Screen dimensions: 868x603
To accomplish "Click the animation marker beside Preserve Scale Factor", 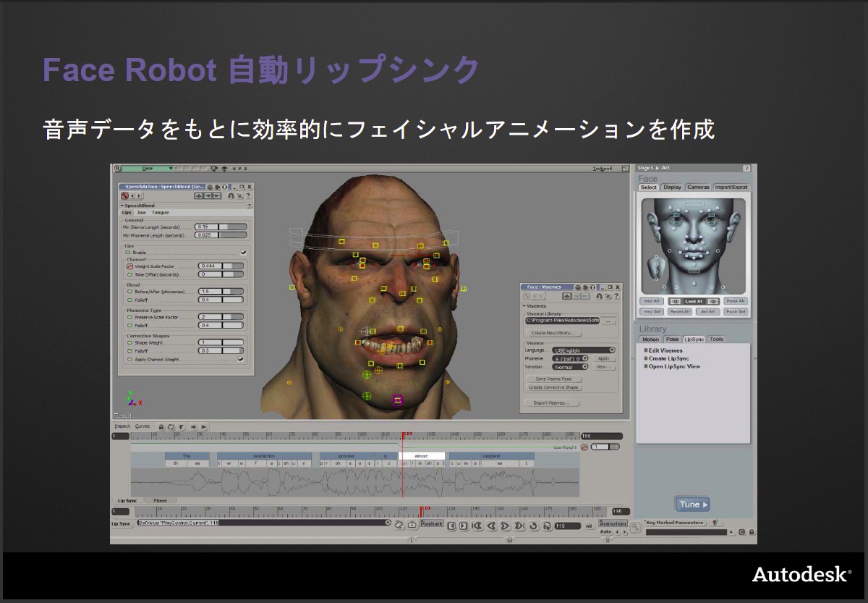I will [130, 317].
